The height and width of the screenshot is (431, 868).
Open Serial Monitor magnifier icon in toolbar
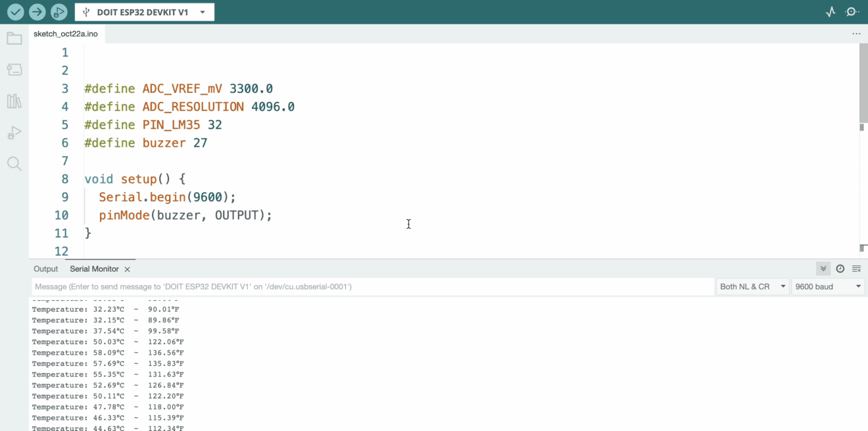coord(852,12)
